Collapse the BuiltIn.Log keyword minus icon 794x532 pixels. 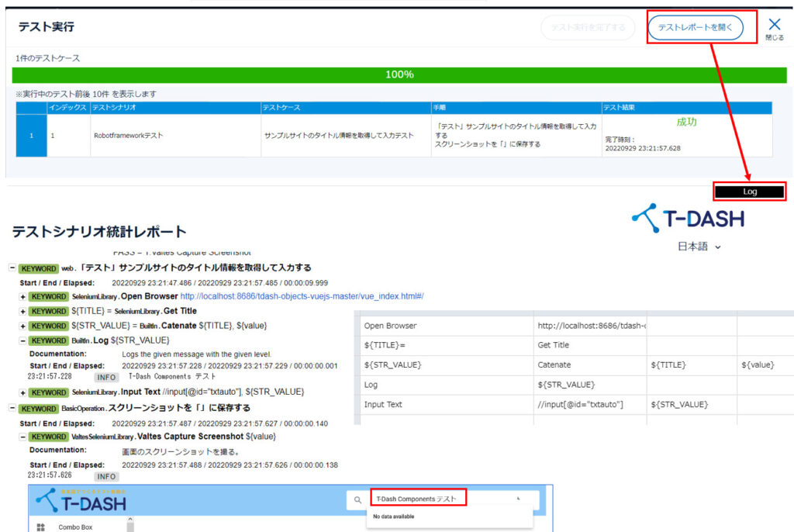pyautogui.click(x=23, y=340)
